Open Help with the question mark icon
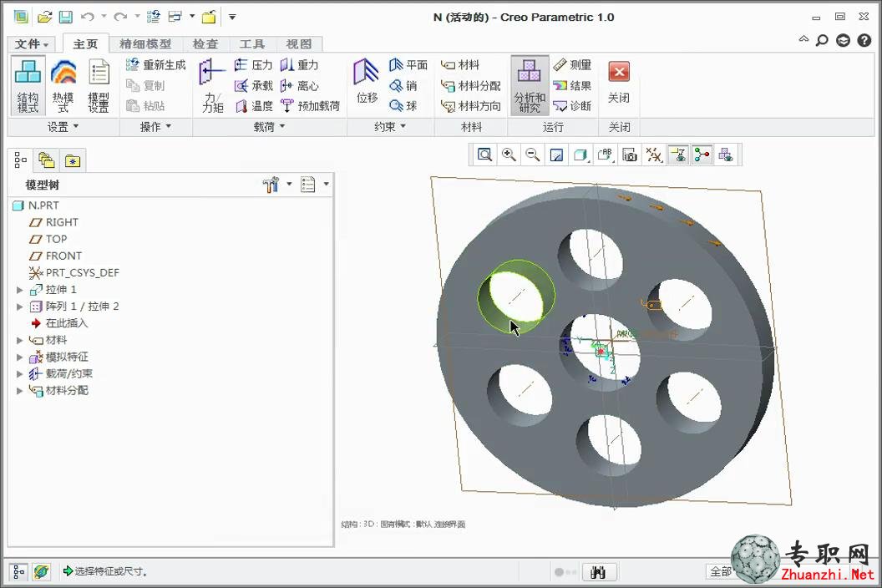The image size is (882, 588). coord(864,41)
